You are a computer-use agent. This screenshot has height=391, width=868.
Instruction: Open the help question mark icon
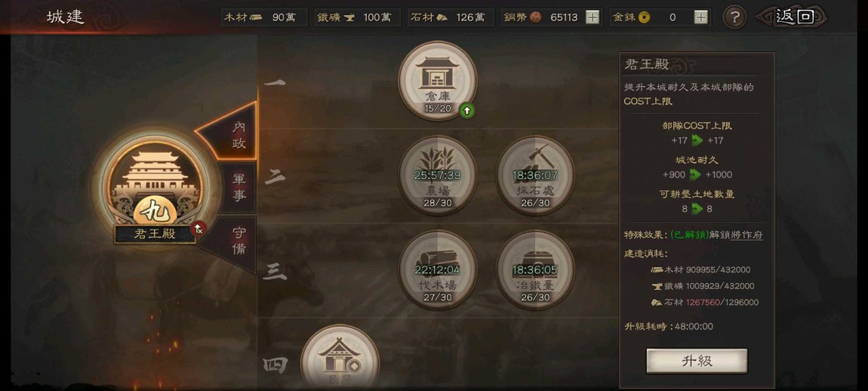click(x=734, y=17)
